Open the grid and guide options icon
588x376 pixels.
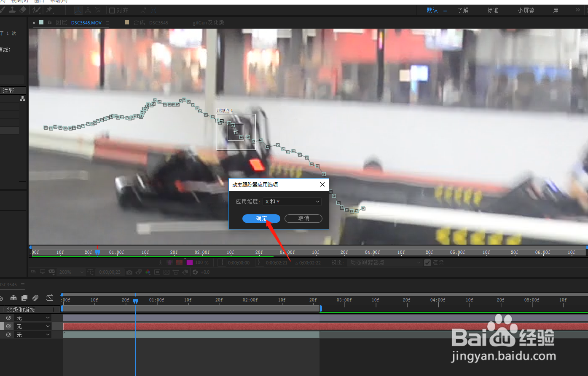(91, 272)
